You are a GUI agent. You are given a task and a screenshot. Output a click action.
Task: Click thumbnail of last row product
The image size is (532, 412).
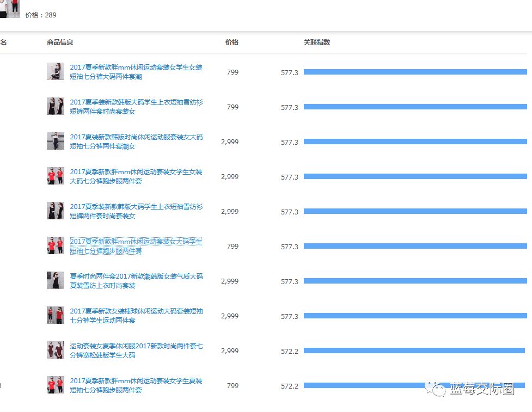[56, 385]
